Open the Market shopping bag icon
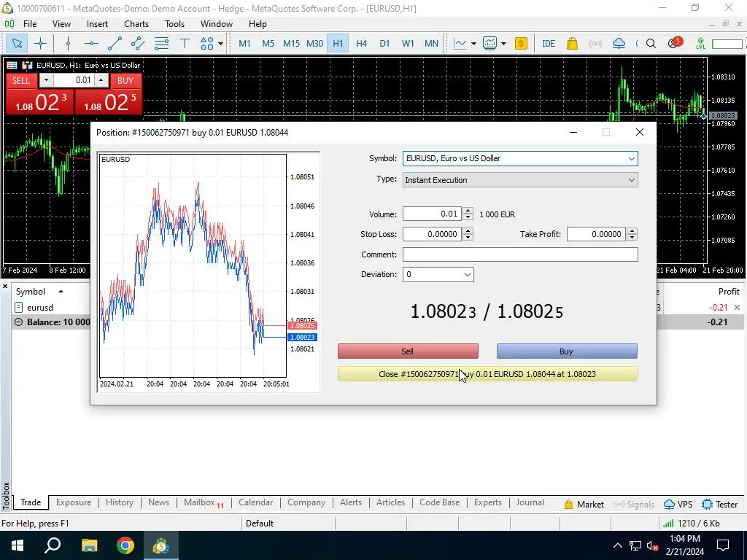 pyautogui.click(x=572, y=44)
